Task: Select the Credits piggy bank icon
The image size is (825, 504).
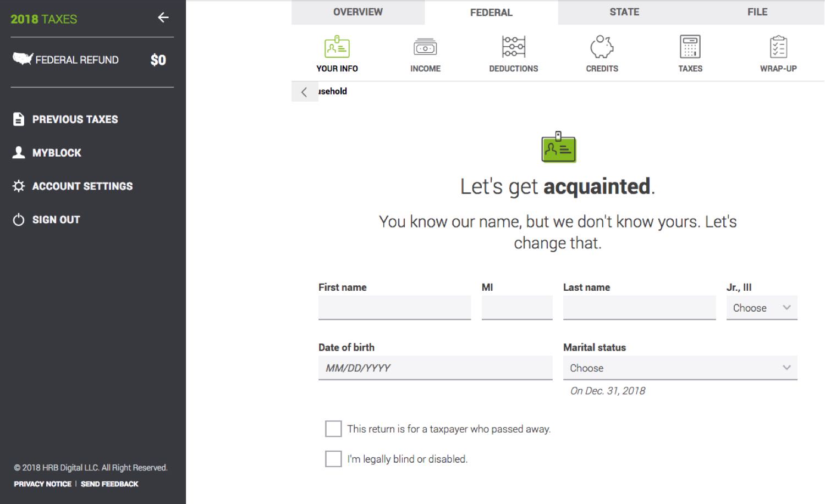Action: point(602,47)
